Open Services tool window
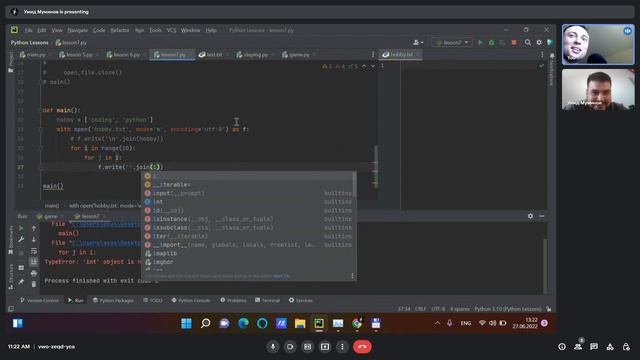 tap(301, 300)
